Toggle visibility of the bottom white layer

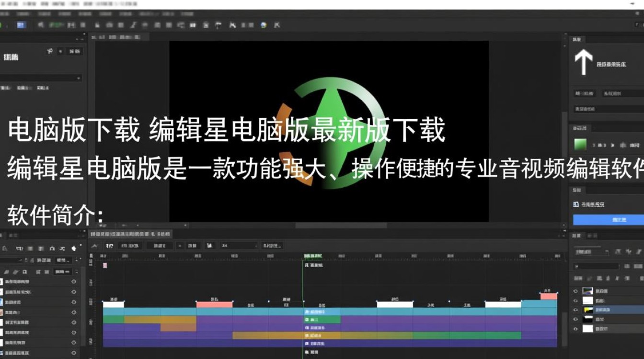tap(575, 329)
